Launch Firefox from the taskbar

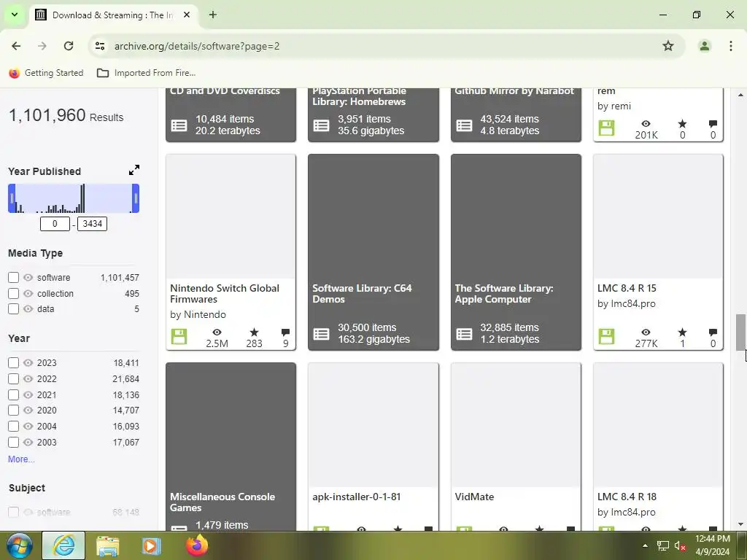pos(197,545)
